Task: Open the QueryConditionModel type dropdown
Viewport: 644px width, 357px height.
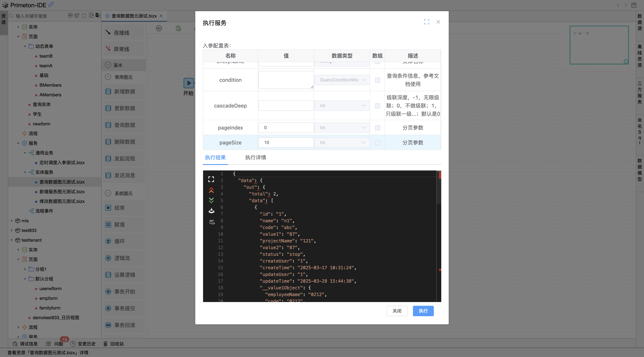Action: tap(342, 80)
